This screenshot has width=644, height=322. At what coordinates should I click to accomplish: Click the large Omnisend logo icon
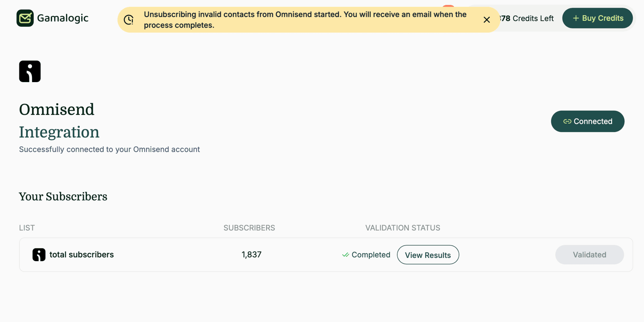click(x=30, y=71)
